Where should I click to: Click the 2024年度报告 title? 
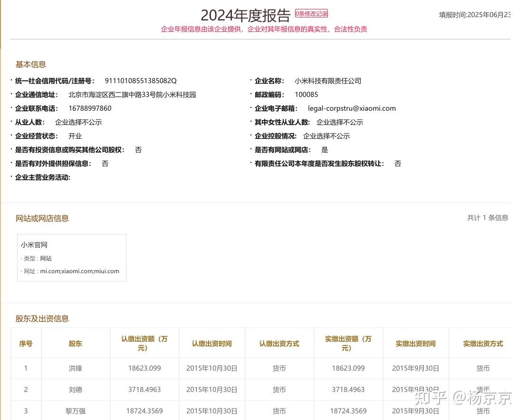pyautogui.click(x=246, y=15)
